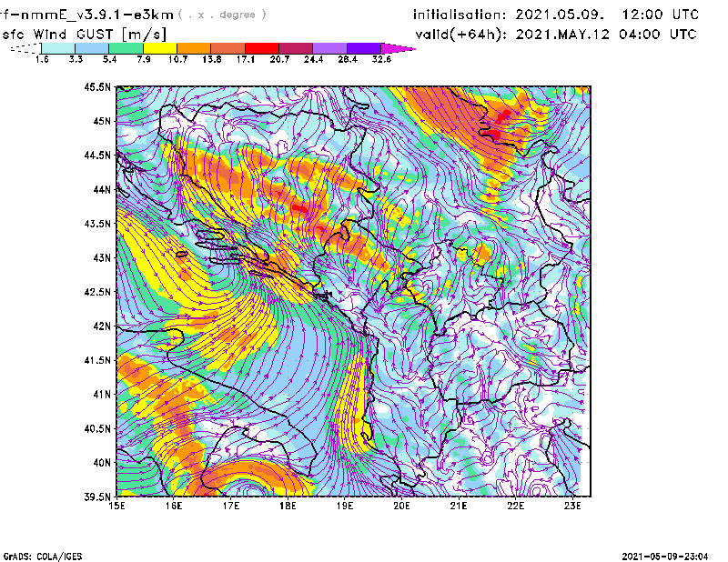728x562 pixels.
Task: Click the '2021.MAY.12' valid date
Action: pyautogui.click(x=562, y=35)
